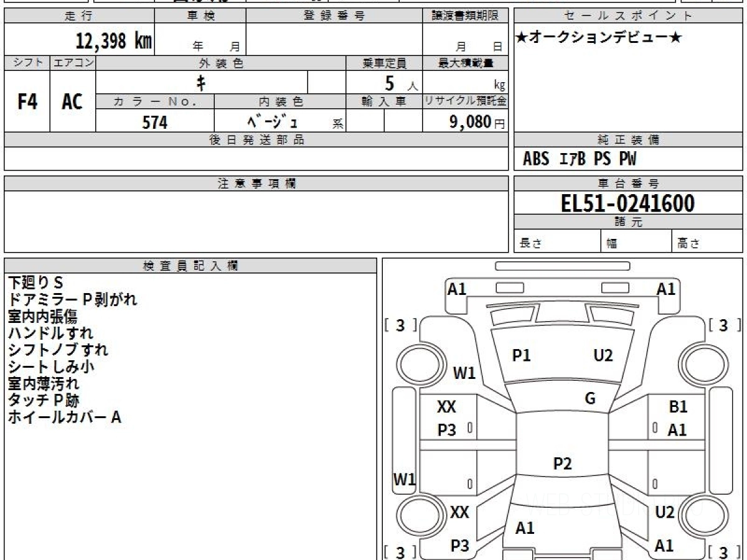Click the mileage value 12,398 km
The image size is (747, 560).
[x=114, y=41]
